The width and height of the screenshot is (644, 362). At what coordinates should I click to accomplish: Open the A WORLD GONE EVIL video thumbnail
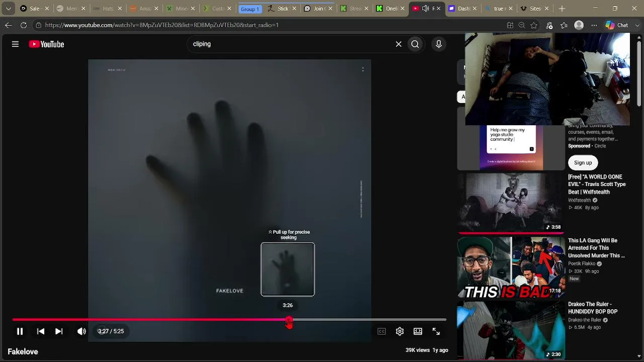click(511, 203)
